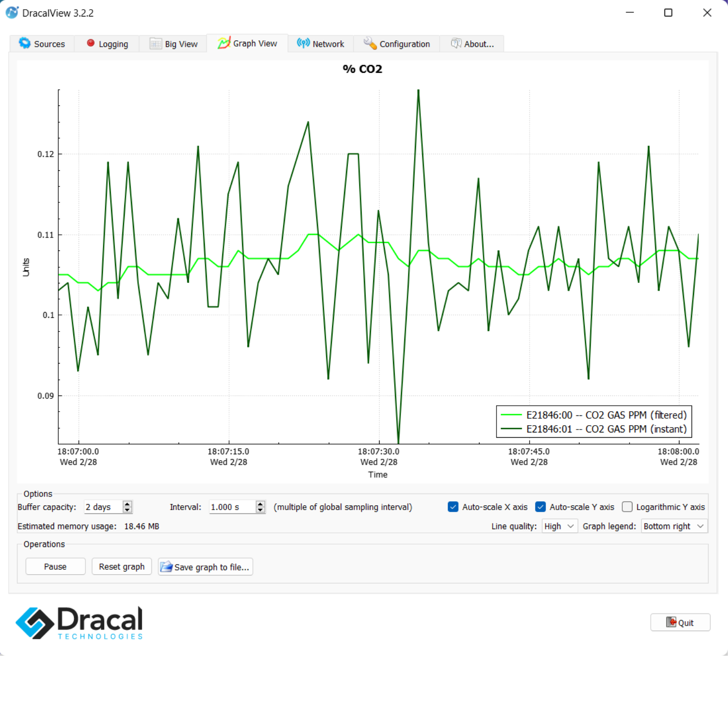The width and height of the screenshot is (728, 728).
Task: Pause the graph with Pause button
Action: click(55, 566)
